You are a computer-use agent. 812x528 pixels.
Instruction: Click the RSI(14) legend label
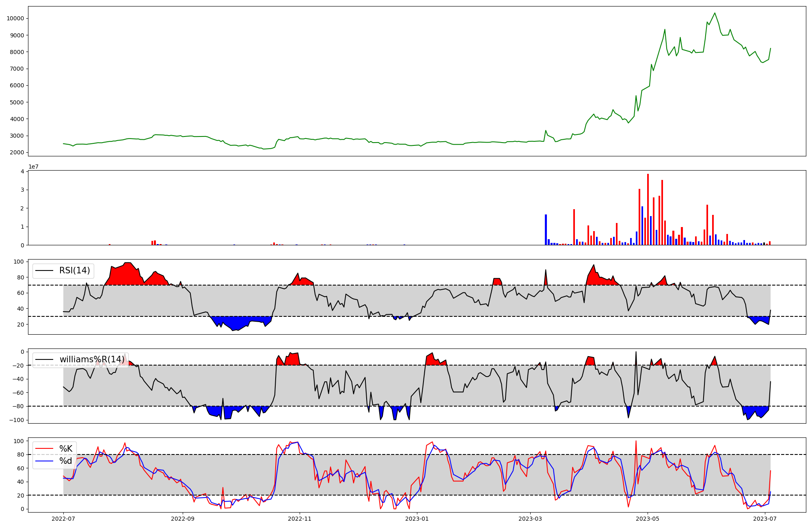point(75,270)
